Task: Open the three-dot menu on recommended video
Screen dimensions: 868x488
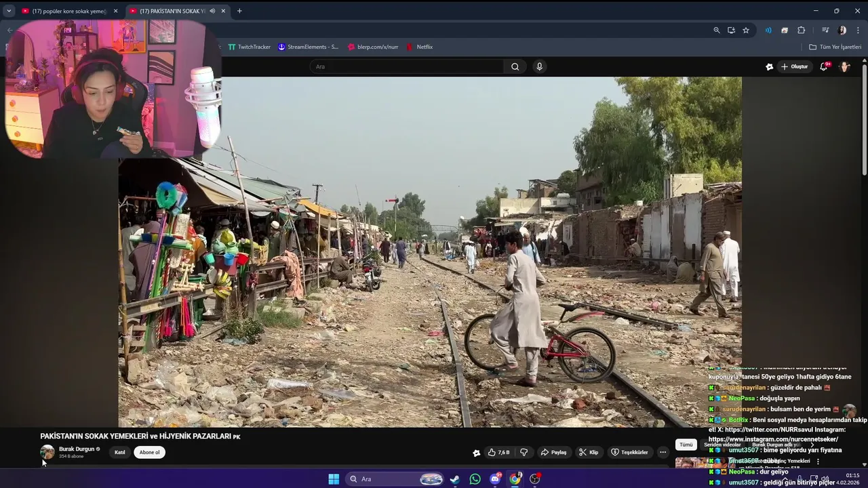Action: click(x=818, y=462)
